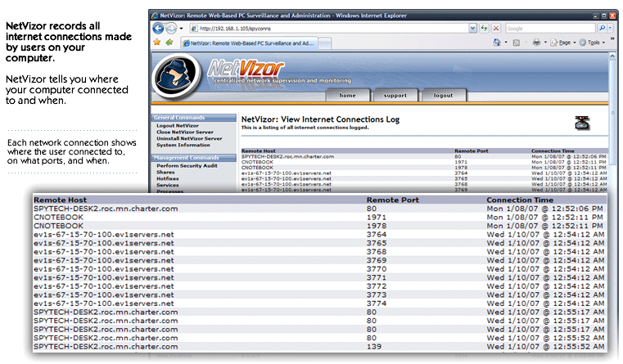Switch to the home tab
Screen dimensions: 623x364
point(348,96)
